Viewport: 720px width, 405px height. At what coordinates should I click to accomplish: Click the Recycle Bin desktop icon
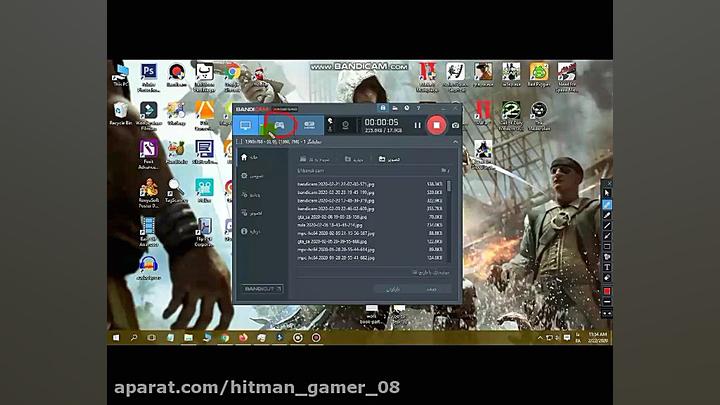pyautogui.click(x=121, y=113)
